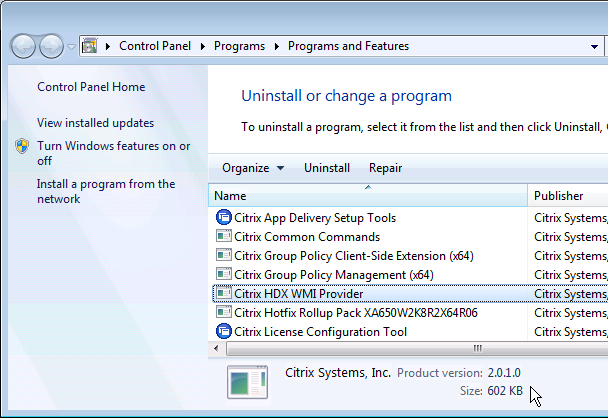The height and width of the screenshot is (418, 608).
Task: Click the Citrix Common Commands icon
Action: 224,236
